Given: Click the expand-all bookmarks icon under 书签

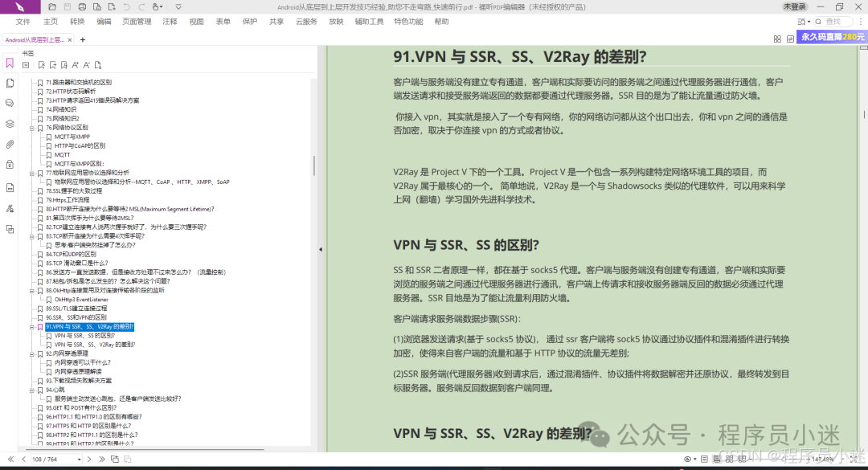Looking at the screenshot, I should [x=26, y=65].
